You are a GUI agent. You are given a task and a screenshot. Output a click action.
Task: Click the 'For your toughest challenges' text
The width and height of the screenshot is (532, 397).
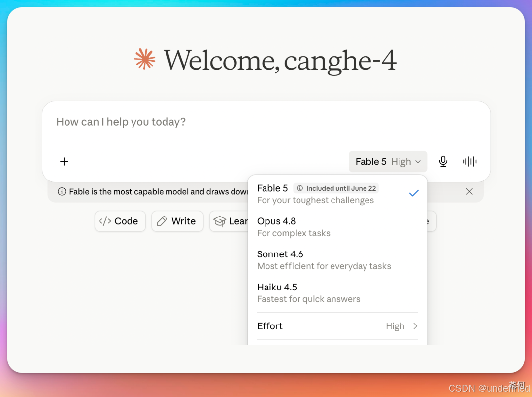point(315,200)
